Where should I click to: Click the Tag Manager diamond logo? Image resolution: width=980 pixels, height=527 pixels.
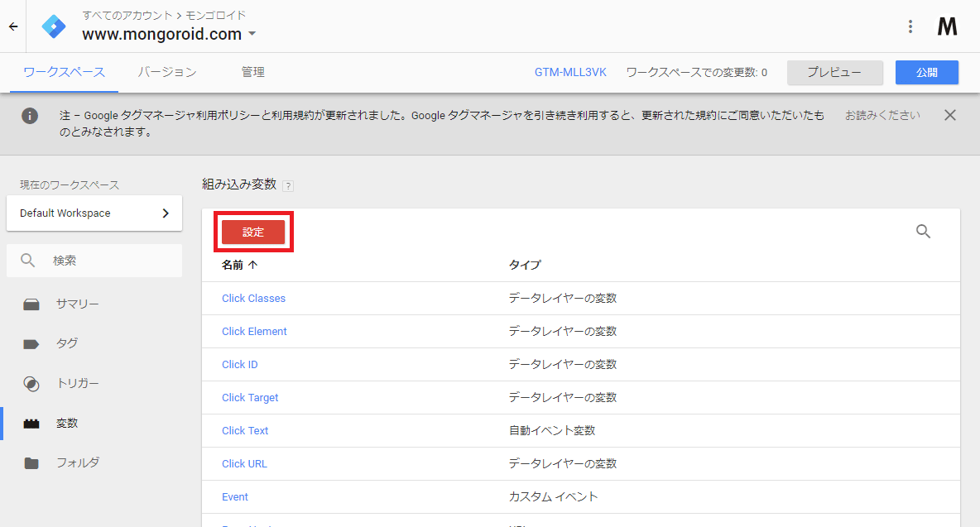[x=54, y=26]
